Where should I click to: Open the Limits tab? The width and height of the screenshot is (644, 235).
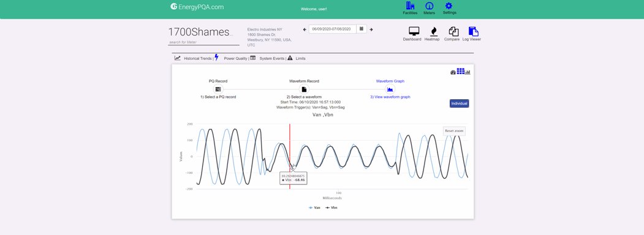(300, 59)
